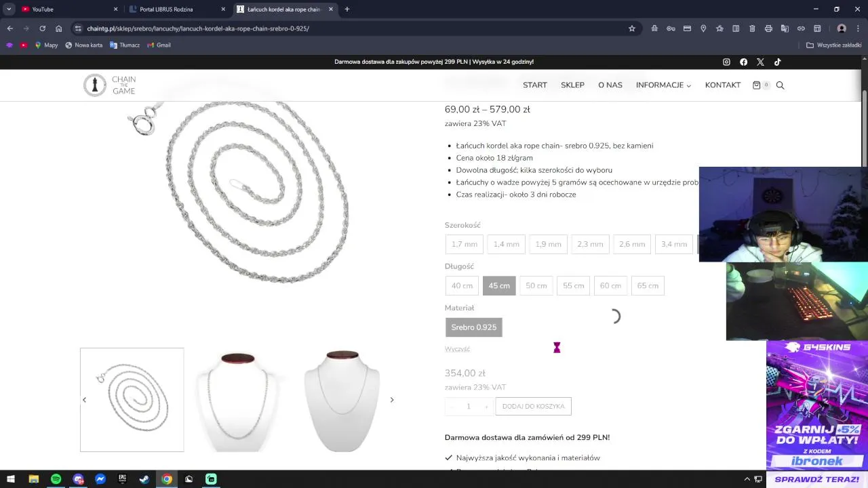This screenshot has height=488, width=868.
Task: Switch to Portal LIBRUS Rodzina tab
Action: click(177, 9)
